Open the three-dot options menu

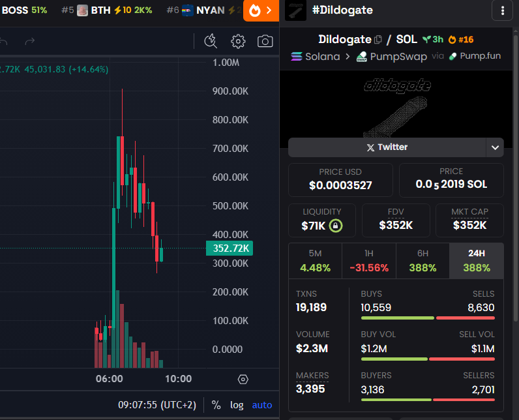point(503,10)
